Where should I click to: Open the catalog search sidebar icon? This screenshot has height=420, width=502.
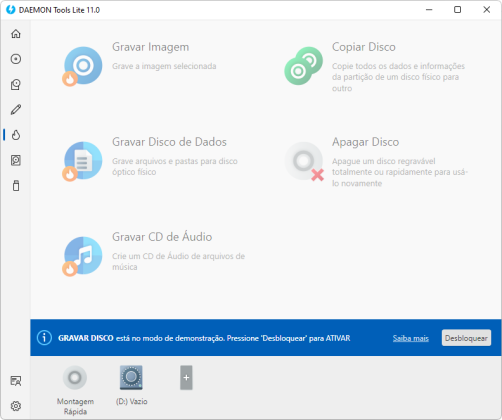tap(16, 381)
